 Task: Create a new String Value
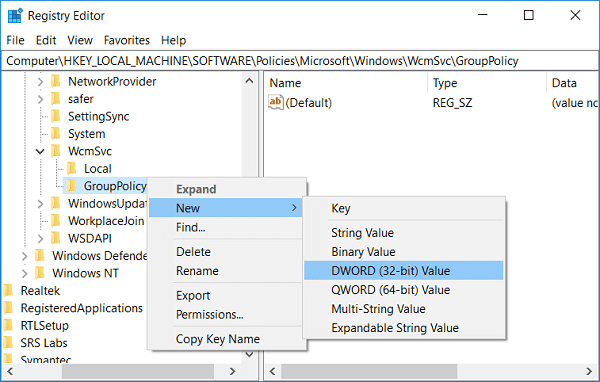point(404,233)
